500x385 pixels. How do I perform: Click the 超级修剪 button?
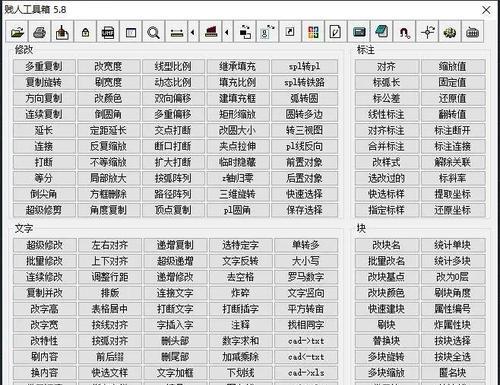click(44, 210)
